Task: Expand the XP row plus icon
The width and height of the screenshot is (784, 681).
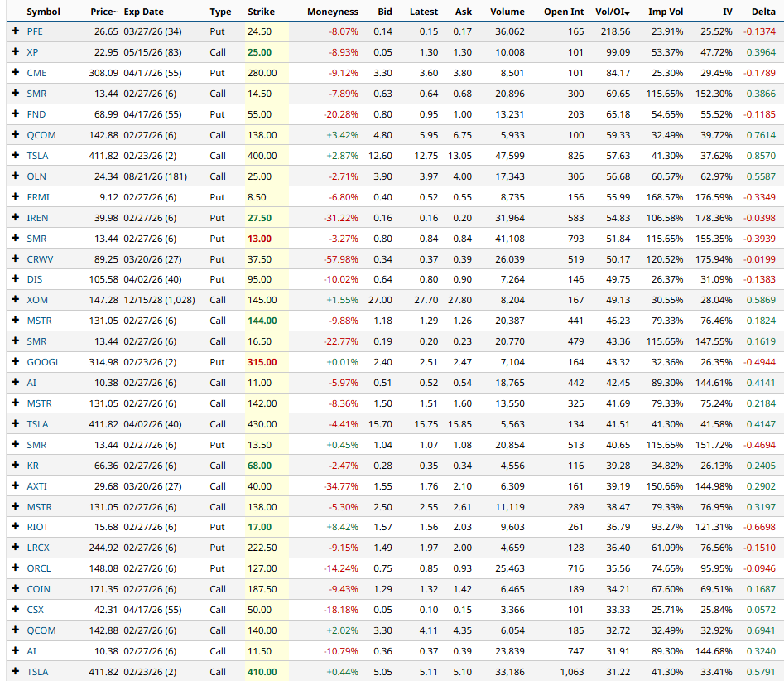Action: (x=16, y=51)
